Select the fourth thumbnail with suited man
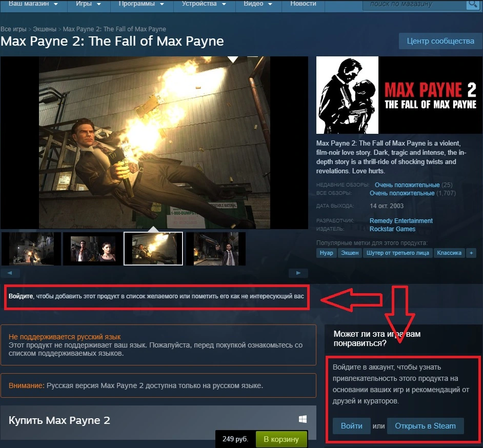This screenshot has height=448, width=483. point(216,249)
